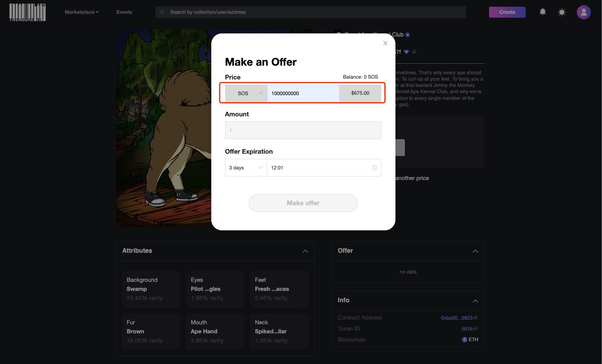Click the Balance: 0 SOS text
Image resolution: width=602 pixels, height=364 pixels.
coord(360,77)
